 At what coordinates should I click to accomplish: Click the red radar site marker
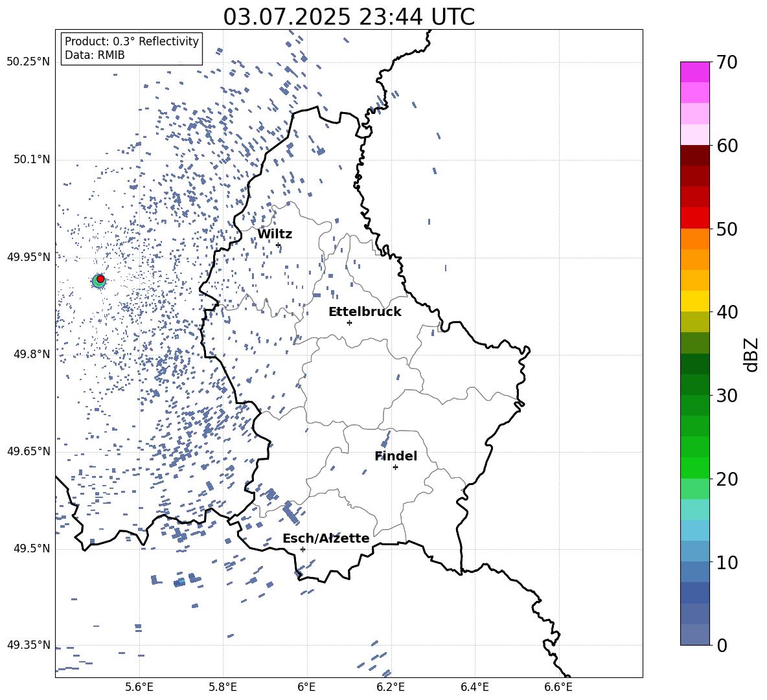(x=100, y=279)
